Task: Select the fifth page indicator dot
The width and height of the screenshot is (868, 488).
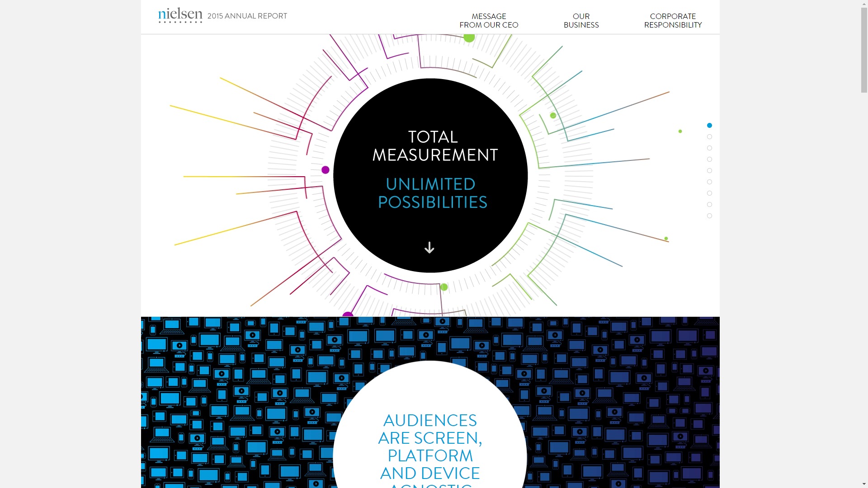Action: (709, 171)
